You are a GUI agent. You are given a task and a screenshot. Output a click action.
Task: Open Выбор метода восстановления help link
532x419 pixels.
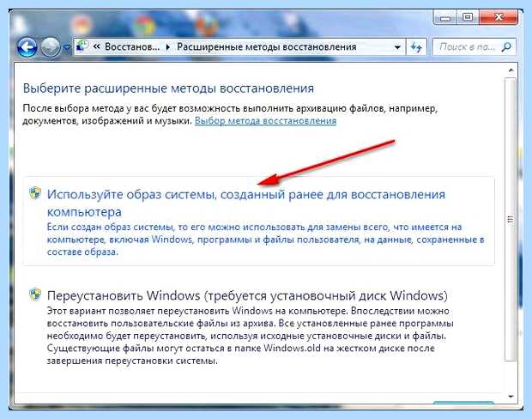[265, 121]
